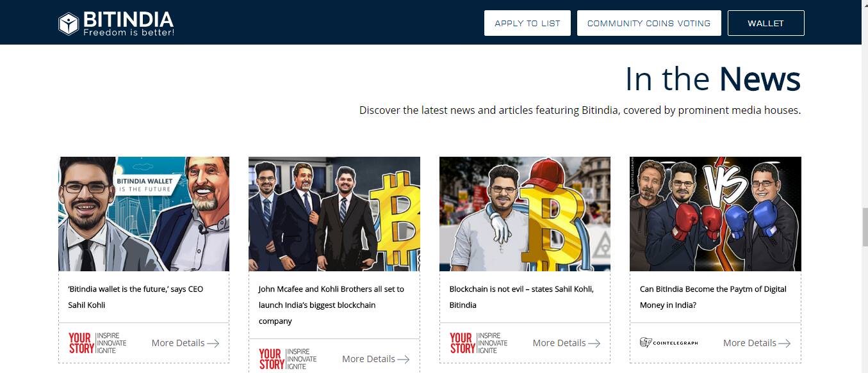Open Community Coins Voting
This screenshot has height=373, width=868.
(649, 23)
